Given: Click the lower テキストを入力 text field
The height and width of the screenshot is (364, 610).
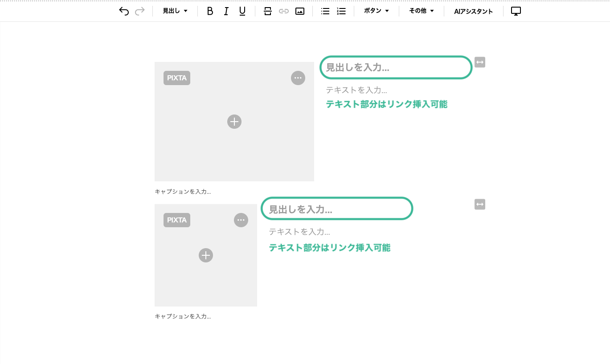Looking at the screenshot, I should tap(299, 232).
